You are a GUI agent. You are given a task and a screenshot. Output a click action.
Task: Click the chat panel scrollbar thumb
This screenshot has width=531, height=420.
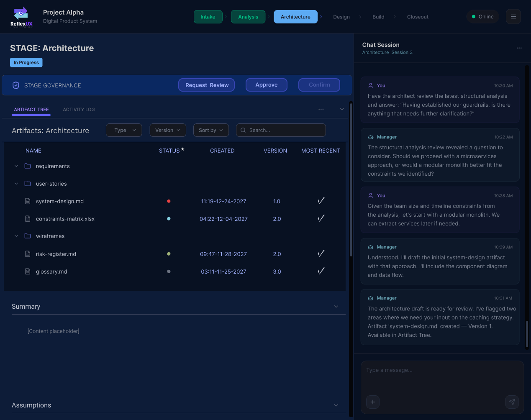tap(527, 334)
